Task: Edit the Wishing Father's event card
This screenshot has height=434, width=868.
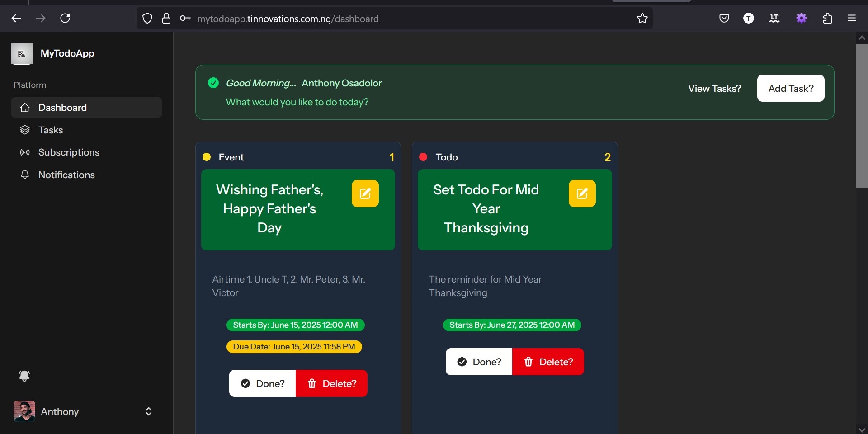Action: [365, 193]
